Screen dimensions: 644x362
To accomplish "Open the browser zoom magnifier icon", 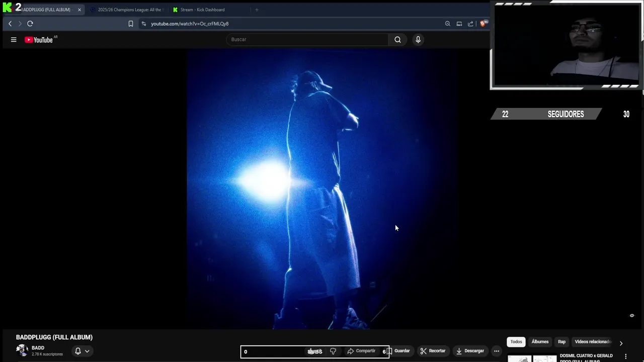I will 447,24.
